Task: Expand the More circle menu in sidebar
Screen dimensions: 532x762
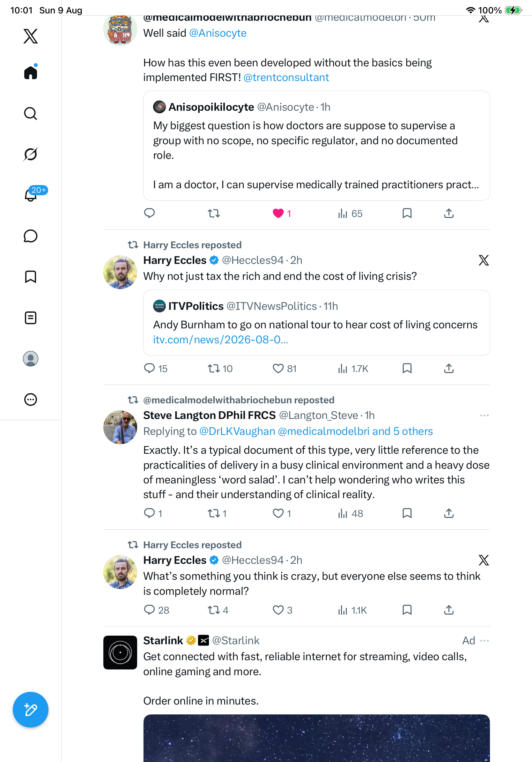Action: [31, 400]
